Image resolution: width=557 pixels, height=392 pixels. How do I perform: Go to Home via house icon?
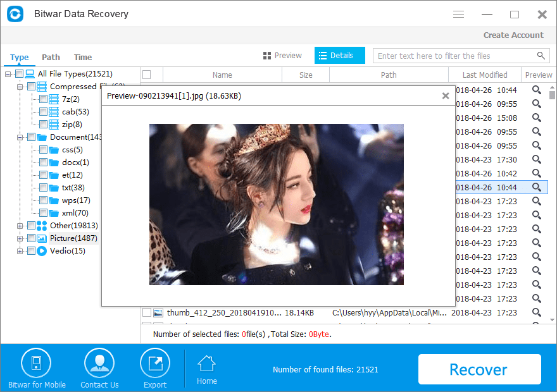pyautogui.click(x=207, y=364)
